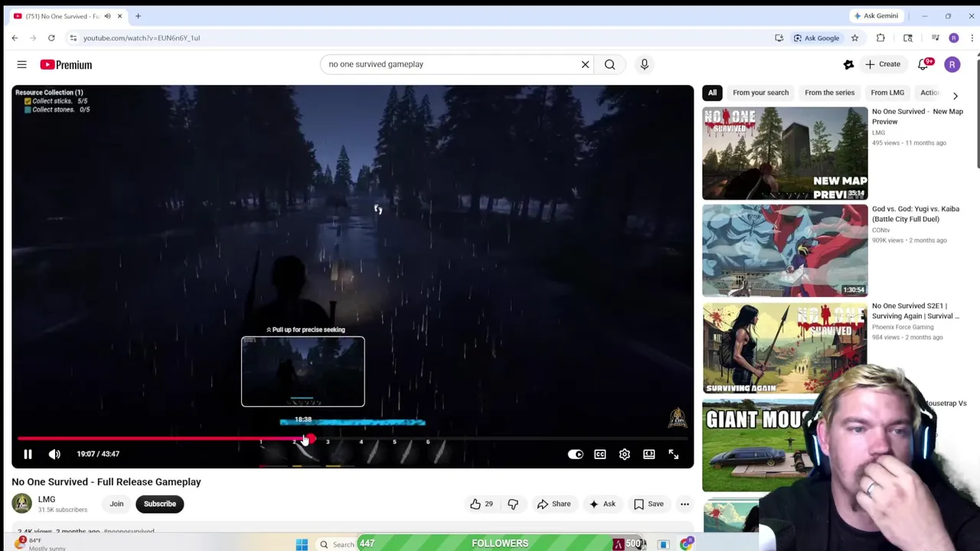
Task: Open the more actions ellipsis menu
Action: [684, 504]
